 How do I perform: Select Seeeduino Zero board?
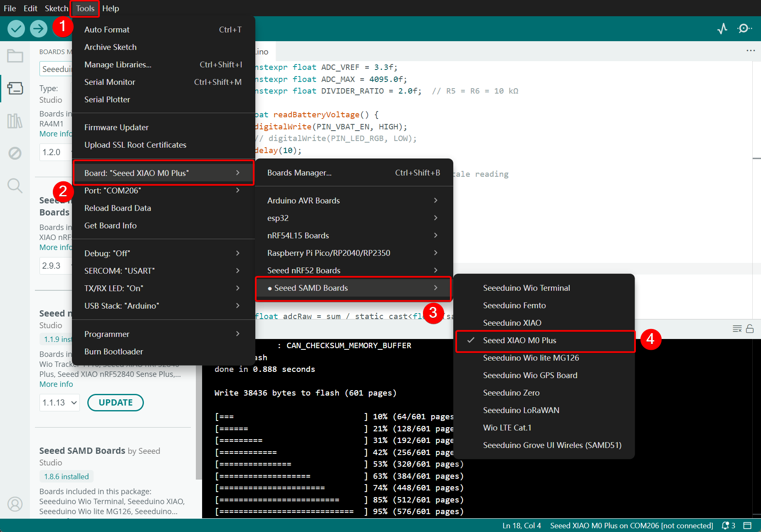pyautogui.click(x=544, y=393)
